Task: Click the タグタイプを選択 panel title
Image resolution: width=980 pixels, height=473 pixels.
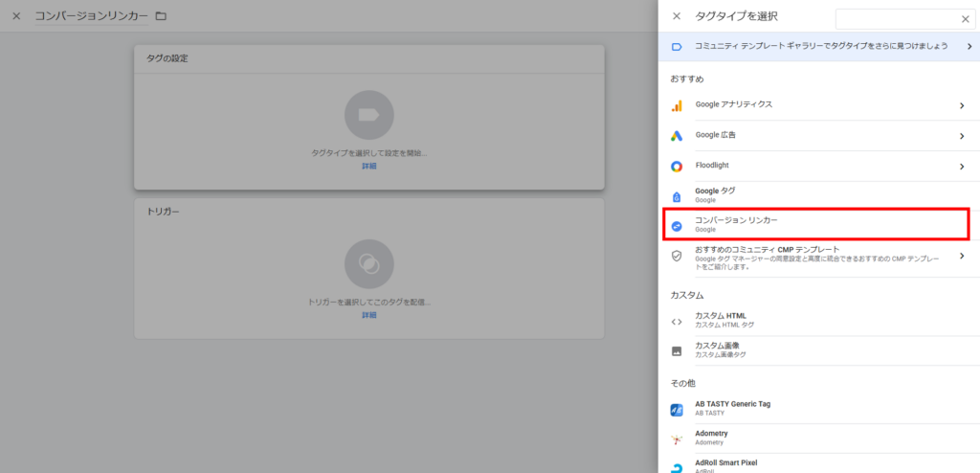Action: [736, 16]
